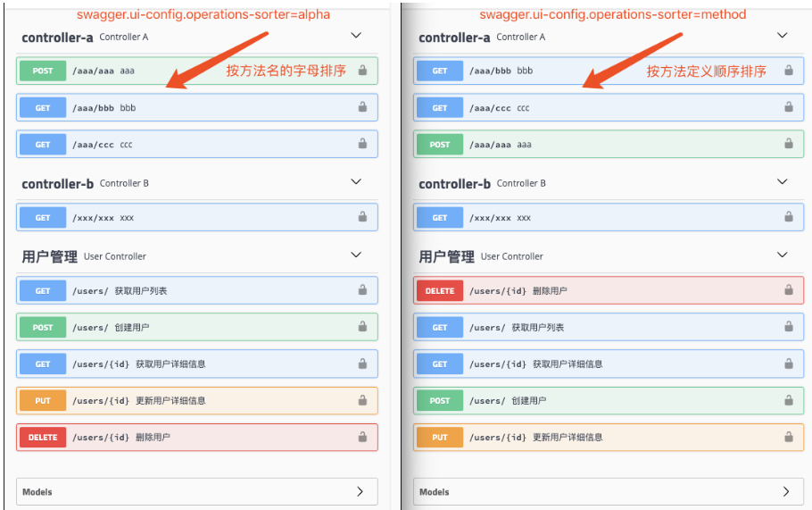Collapse controller-b section in right panel

783,181
